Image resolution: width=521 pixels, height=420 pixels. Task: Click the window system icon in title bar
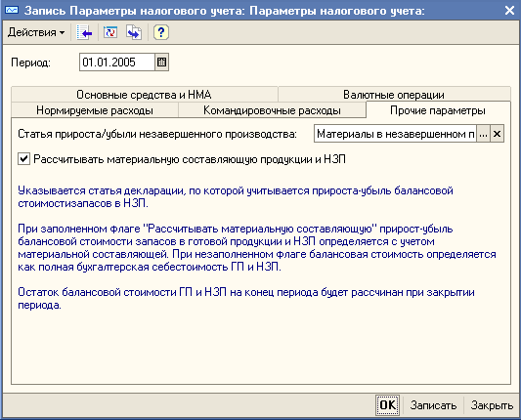pos(12,11)
